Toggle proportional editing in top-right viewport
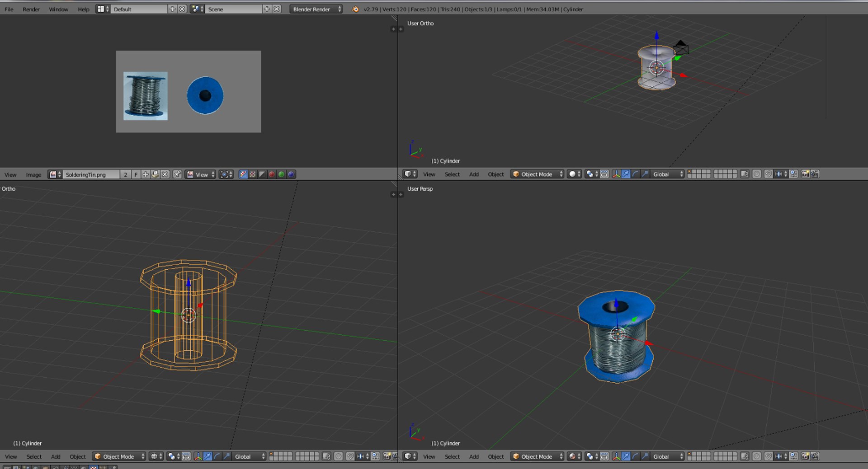 [757, 174]
